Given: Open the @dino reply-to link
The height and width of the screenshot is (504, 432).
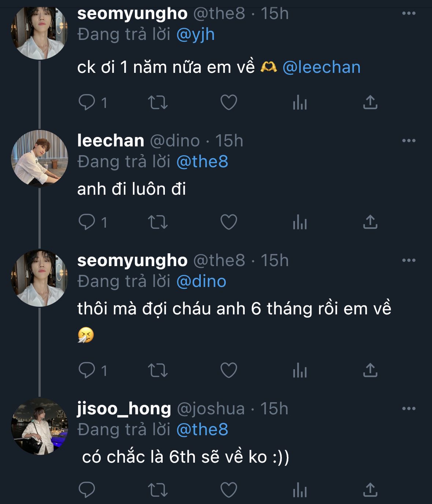Looking at the screenshot, I should point(201,281).
